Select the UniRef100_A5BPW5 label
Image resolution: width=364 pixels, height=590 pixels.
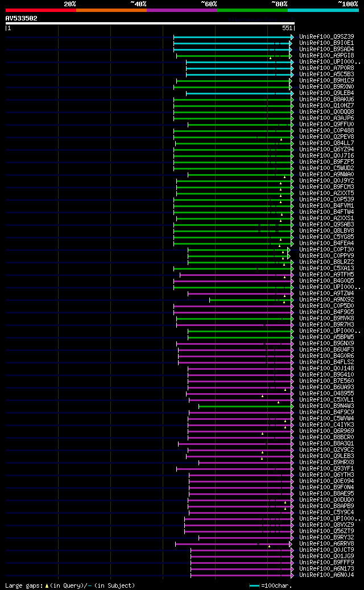326,337
